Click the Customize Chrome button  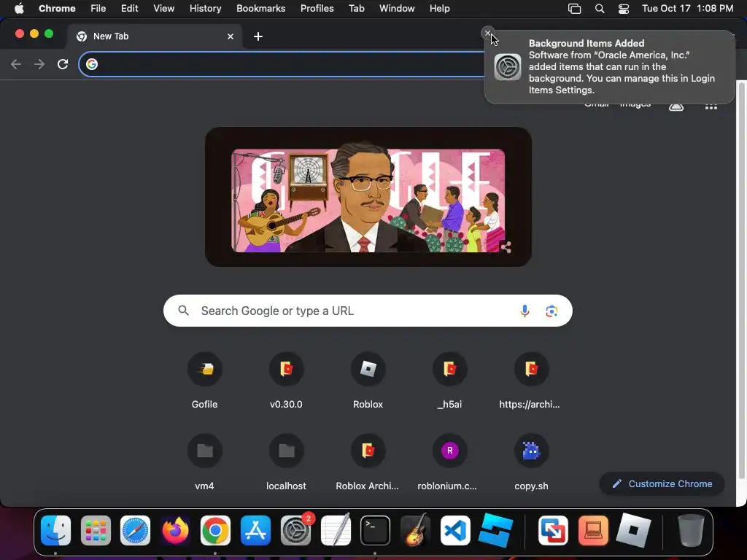click(662, 484)
